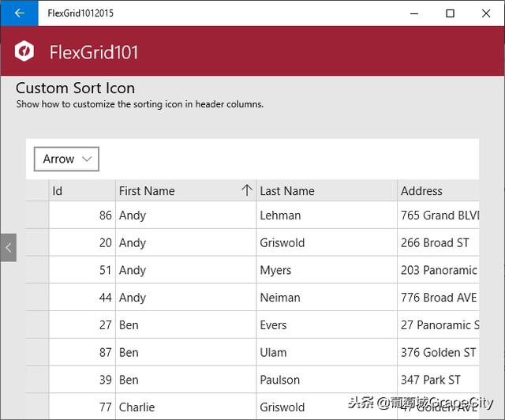
Task: Select the Id cell 39
Action: 82,380
